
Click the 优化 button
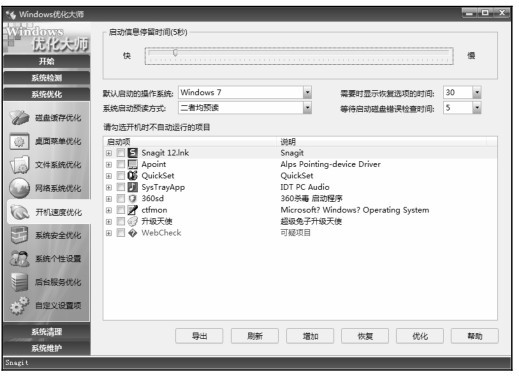click(420, 336)
